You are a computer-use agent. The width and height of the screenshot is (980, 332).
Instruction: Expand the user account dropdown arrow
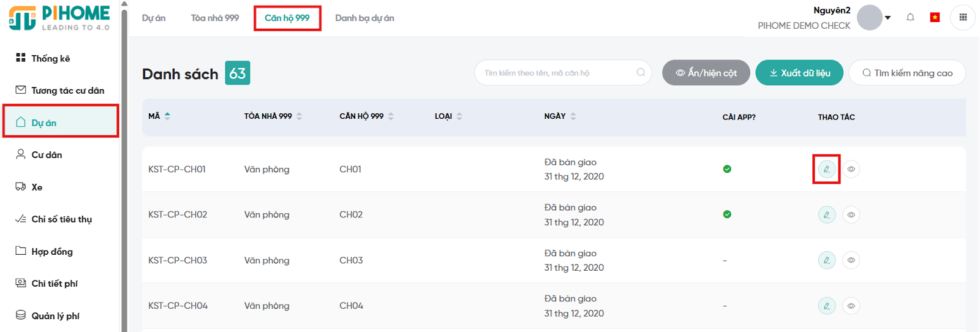pos(888,18)
